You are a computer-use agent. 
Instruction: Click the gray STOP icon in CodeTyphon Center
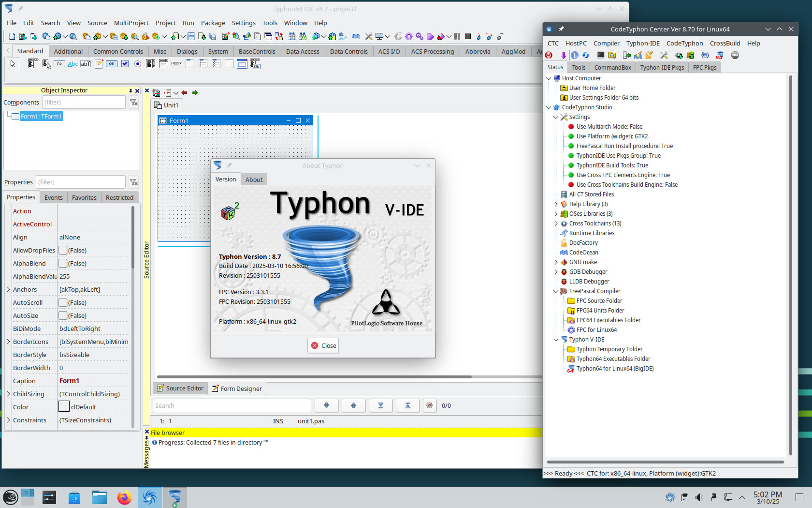pyautogui.click(x=735, y=55)
